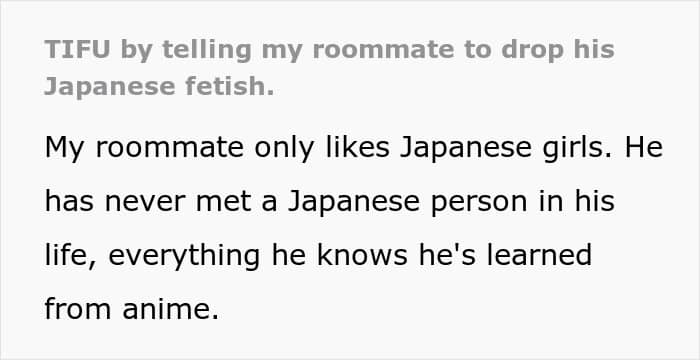
Task: Click "he's learned" in the body text
Action: pyautogui.click(x=505, y=255)
